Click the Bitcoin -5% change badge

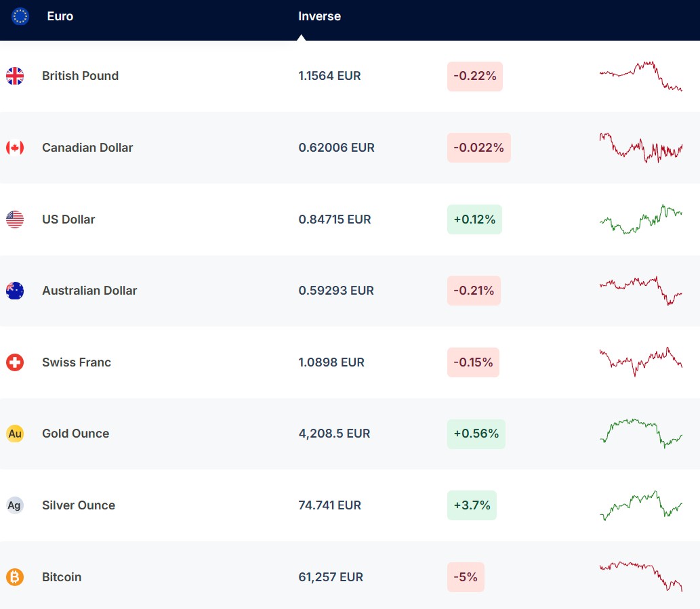(x=466, y=577)
